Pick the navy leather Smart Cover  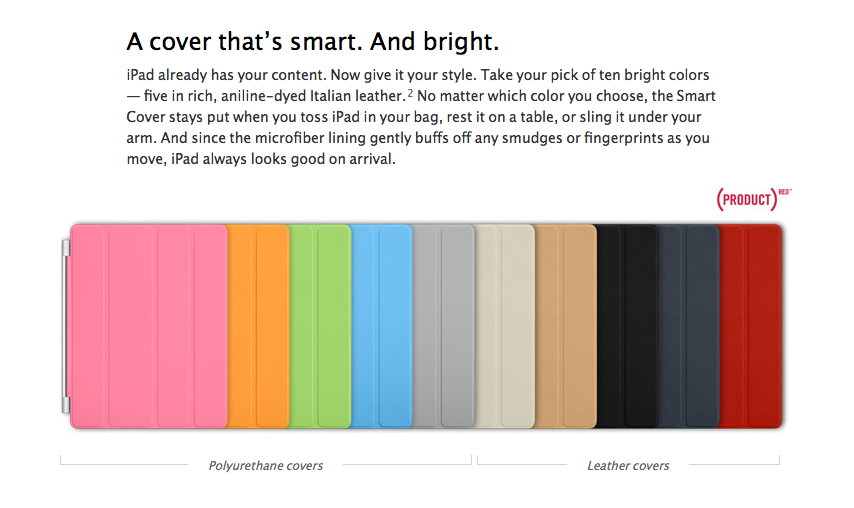[x=688, y=326]
